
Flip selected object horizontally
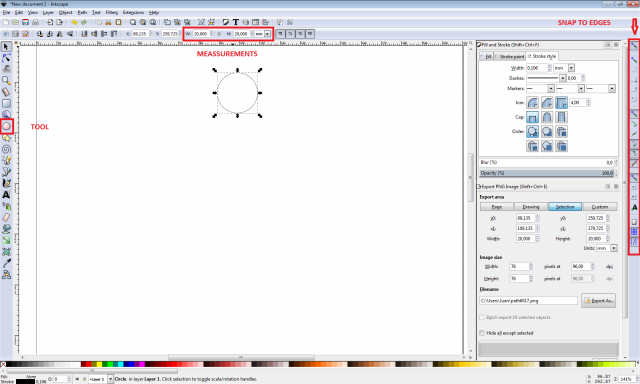tap(60, 34)
